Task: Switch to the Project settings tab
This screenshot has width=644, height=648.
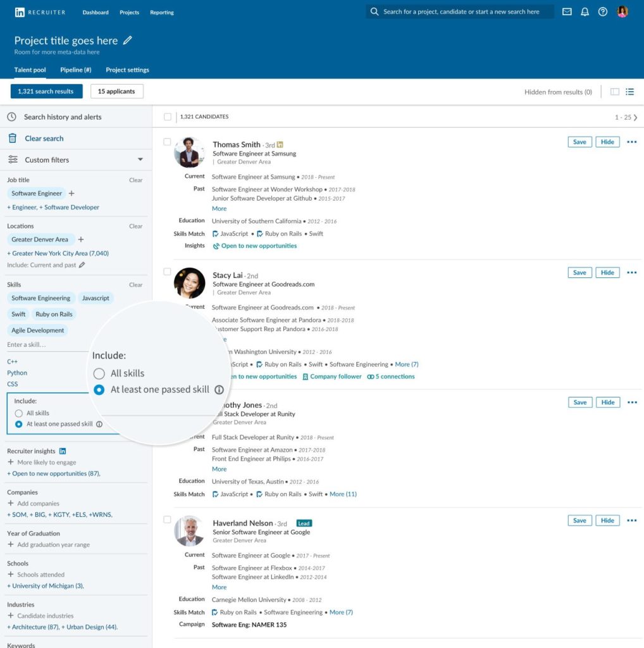Action: coord(127,70)
